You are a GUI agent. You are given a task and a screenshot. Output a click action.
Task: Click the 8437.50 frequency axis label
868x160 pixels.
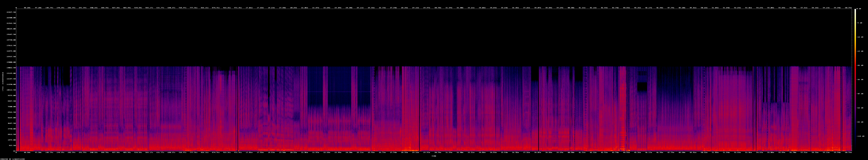pyautogui.click(x=12, y=101)
